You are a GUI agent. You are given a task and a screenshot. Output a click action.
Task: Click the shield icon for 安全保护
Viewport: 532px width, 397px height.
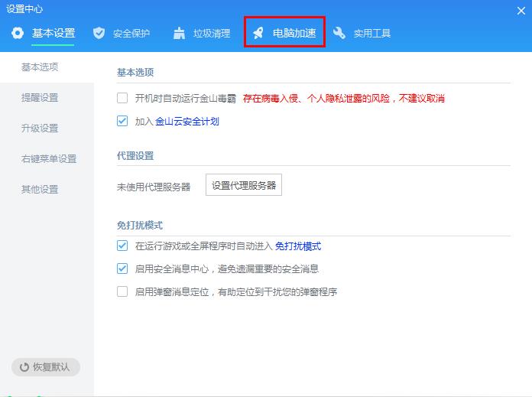pos(99,33)
